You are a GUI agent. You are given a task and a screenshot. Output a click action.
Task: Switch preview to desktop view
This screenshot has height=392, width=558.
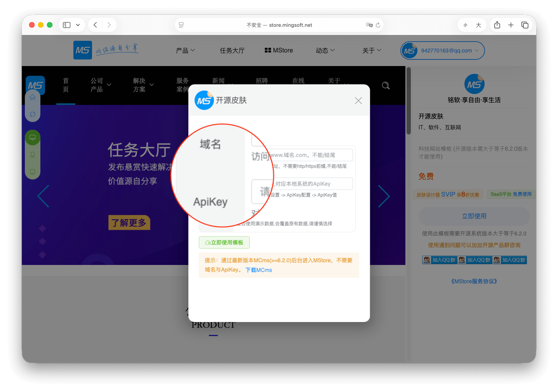(33, 138)
